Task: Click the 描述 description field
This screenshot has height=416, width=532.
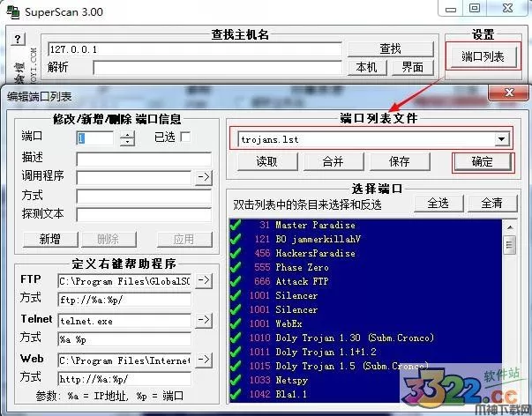Action: coord(144,159)
